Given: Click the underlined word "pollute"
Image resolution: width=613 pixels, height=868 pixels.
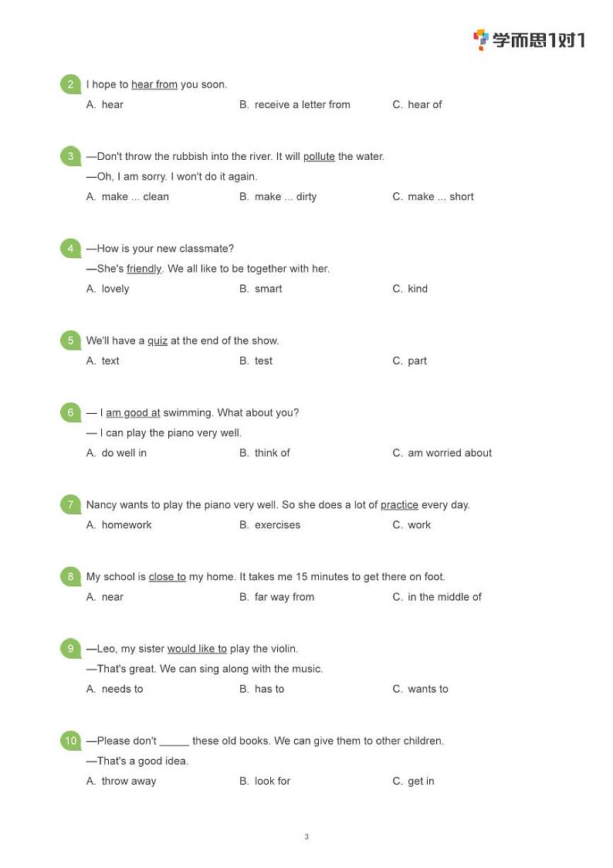Looking at the screenshot, I should (x=319, y=157).
